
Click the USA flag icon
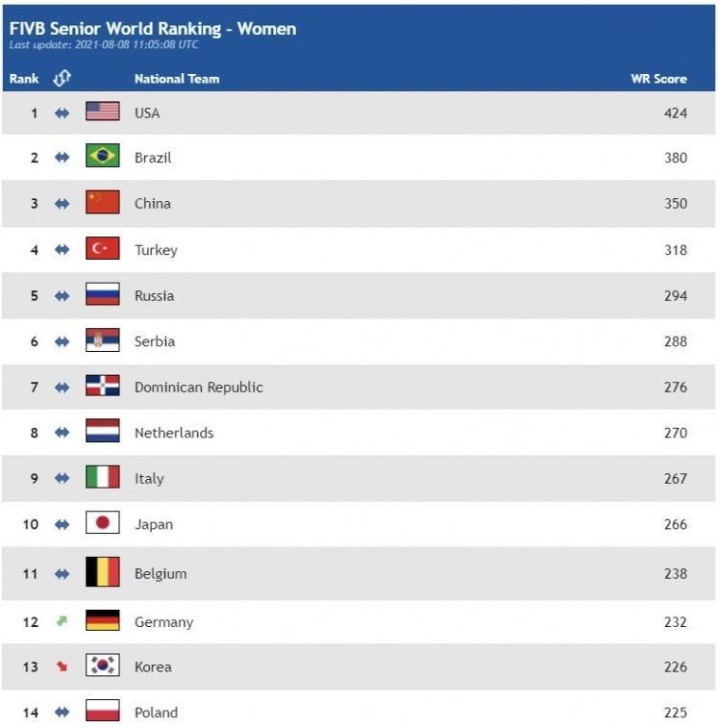point(103,112)
